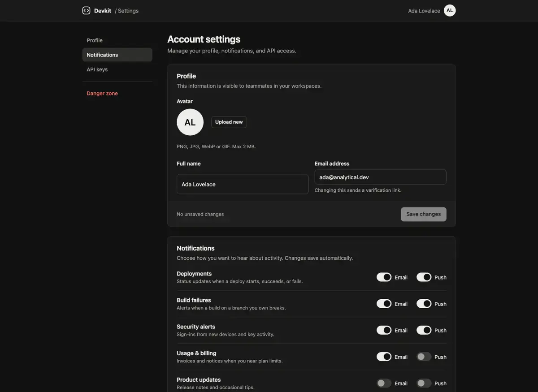Toggle Deployments email notifications
This screenshot has width=538, height=392.
[x=384, y=277]
